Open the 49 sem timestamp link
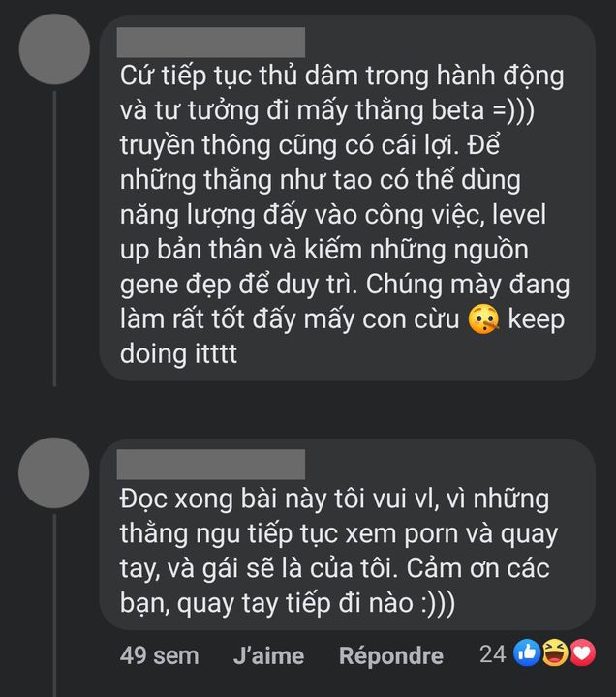616x697 pixels. click(x=159, y=655)
